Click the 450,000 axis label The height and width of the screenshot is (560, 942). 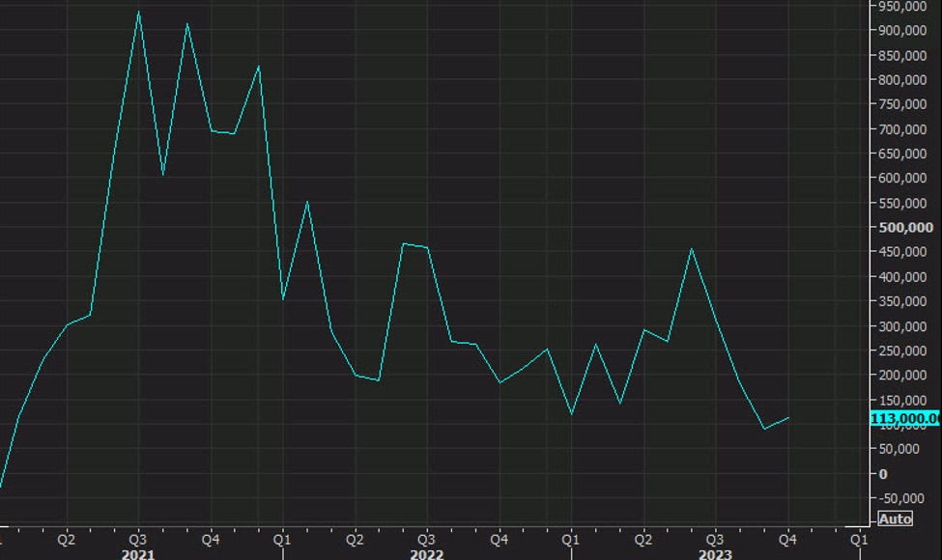point(902,251)
